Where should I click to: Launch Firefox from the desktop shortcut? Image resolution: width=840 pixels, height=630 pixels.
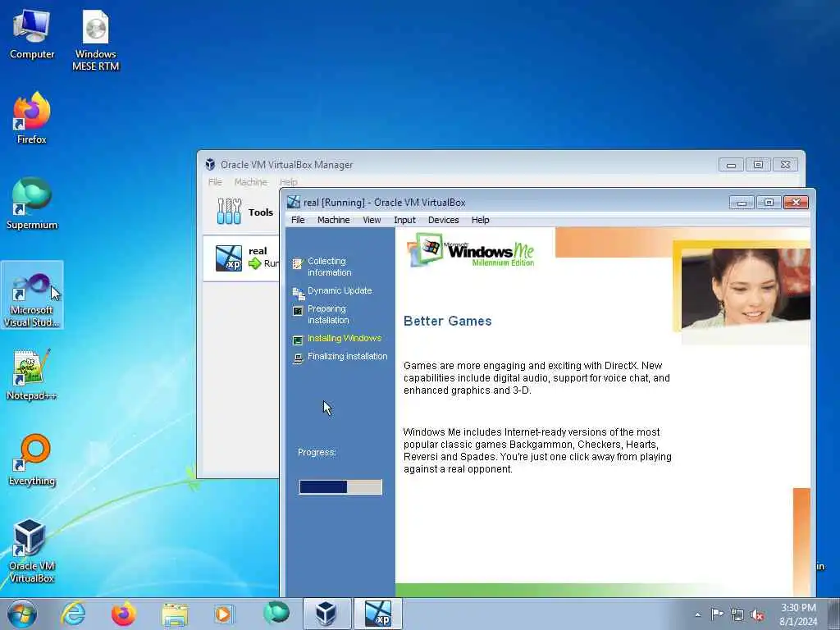click(32, 118)
